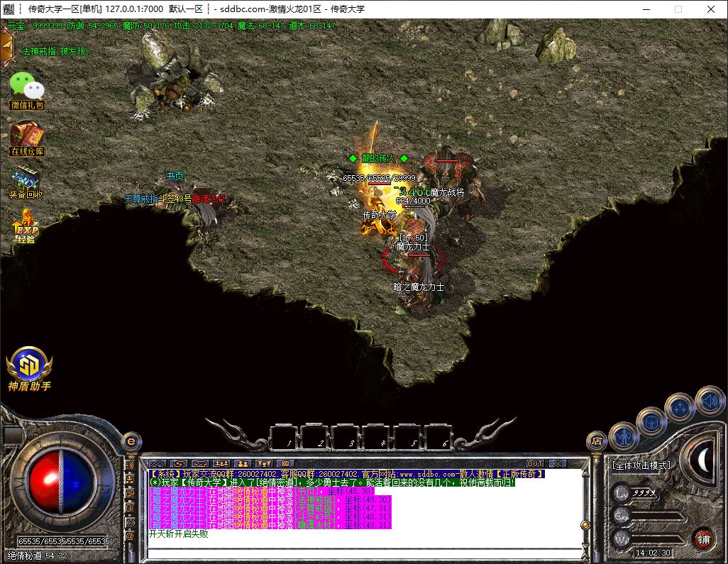Select quick belt slot 6
This screenshot has height=564, width=728.
click(x=439, y=438)
